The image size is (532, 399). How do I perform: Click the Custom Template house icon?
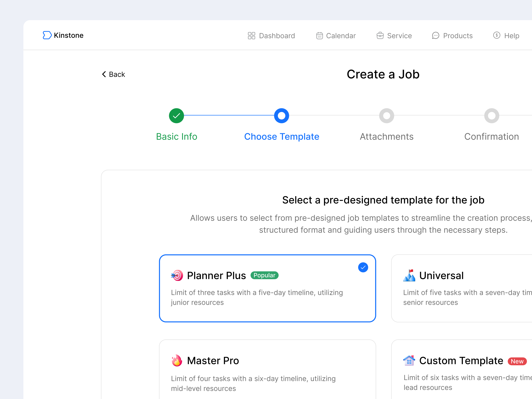pos(409,360)
